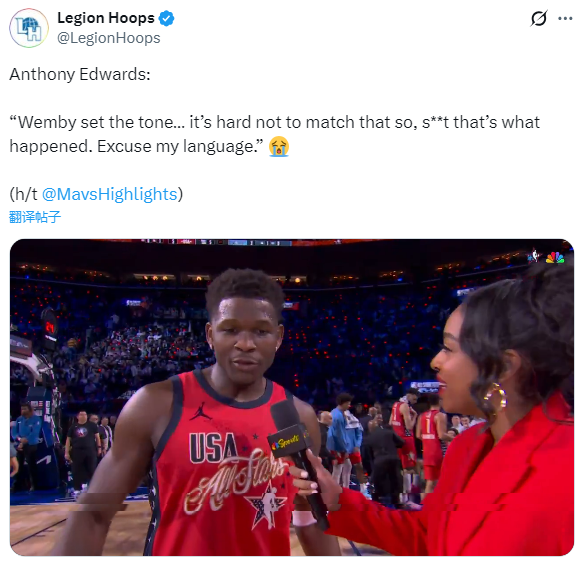The width and height of the screenshot is (588, 565).
Task: Open the @MavsHighlights mention link
Action: [x=110, y=194]
